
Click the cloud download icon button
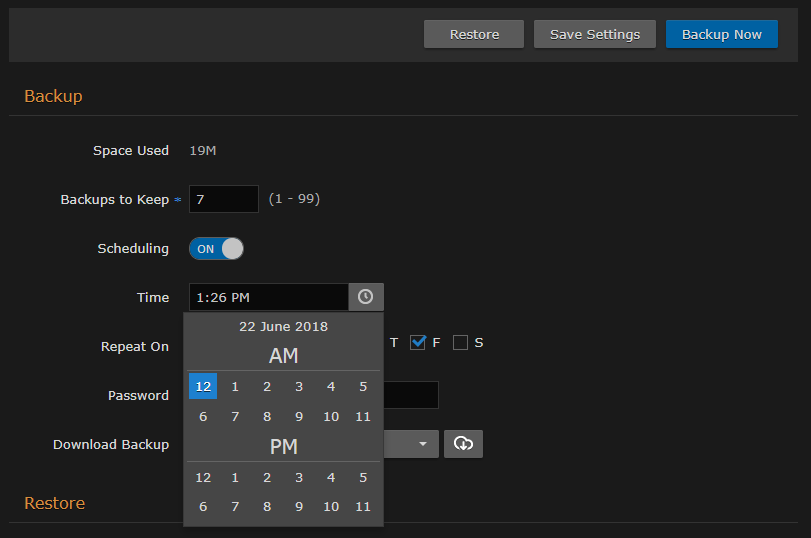[463, 444]
